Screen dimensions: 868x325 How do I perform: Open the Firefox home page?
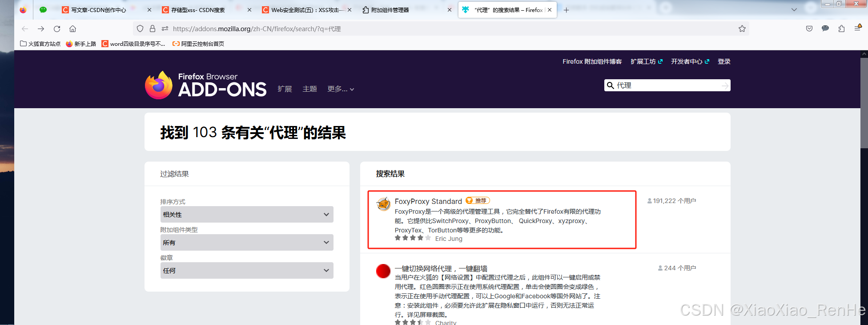(72, 28)
